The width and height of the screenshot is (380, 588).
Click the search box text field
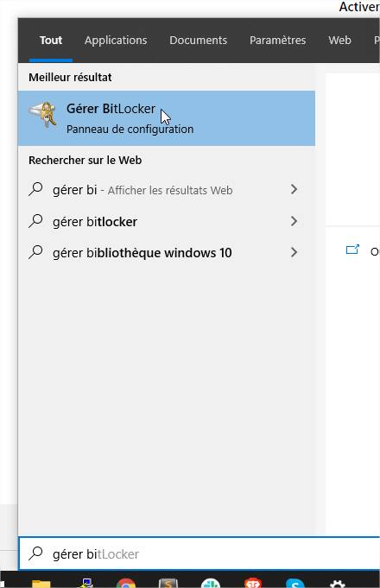pos(199,553)
